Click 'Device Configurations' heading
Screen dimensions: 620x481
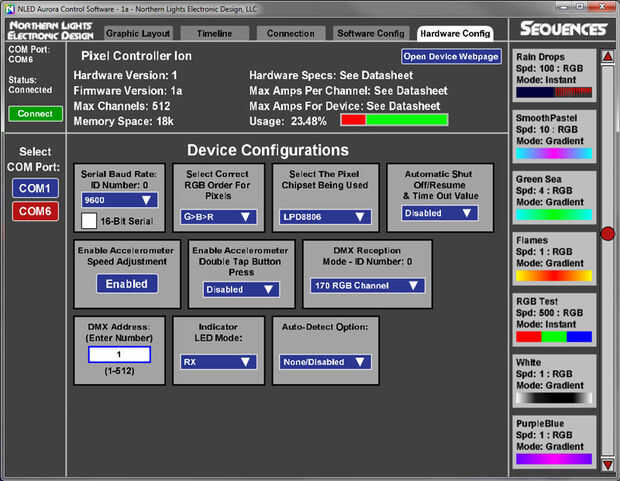pyautogui.click(x=268, y=150)
